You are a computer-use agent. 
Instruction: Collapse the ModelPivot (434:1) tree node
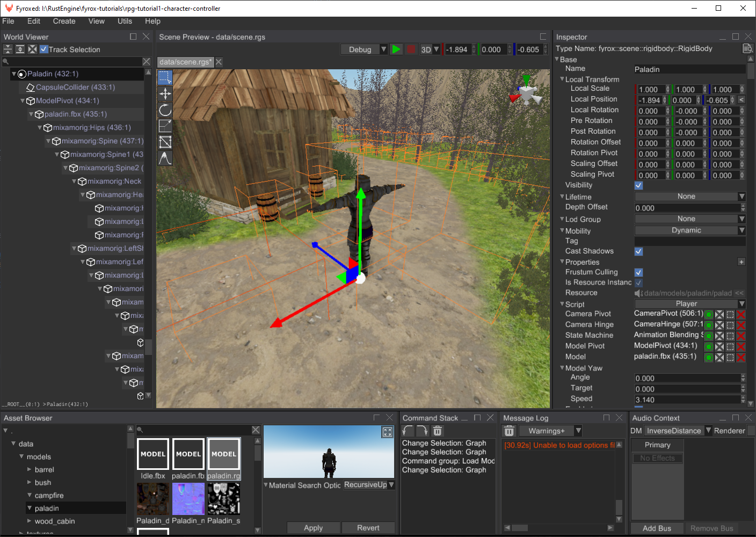pyautogui.click(x=23, y=100)
